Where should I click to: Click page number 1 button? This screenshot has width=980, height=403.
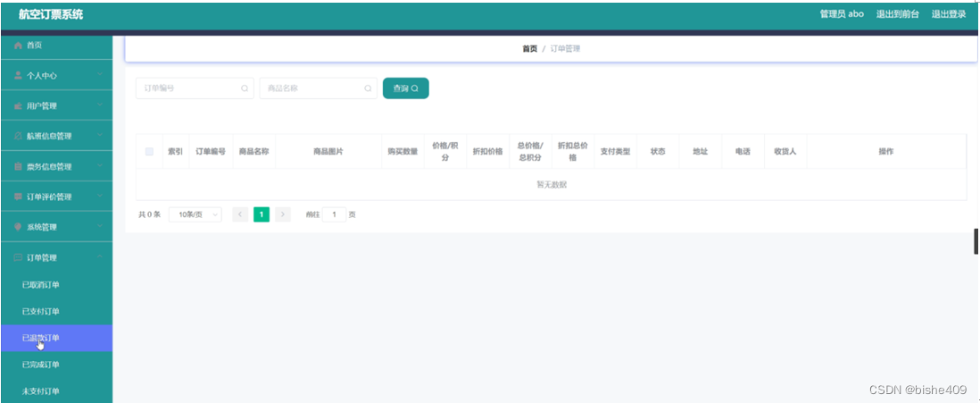tap(262, 214)
